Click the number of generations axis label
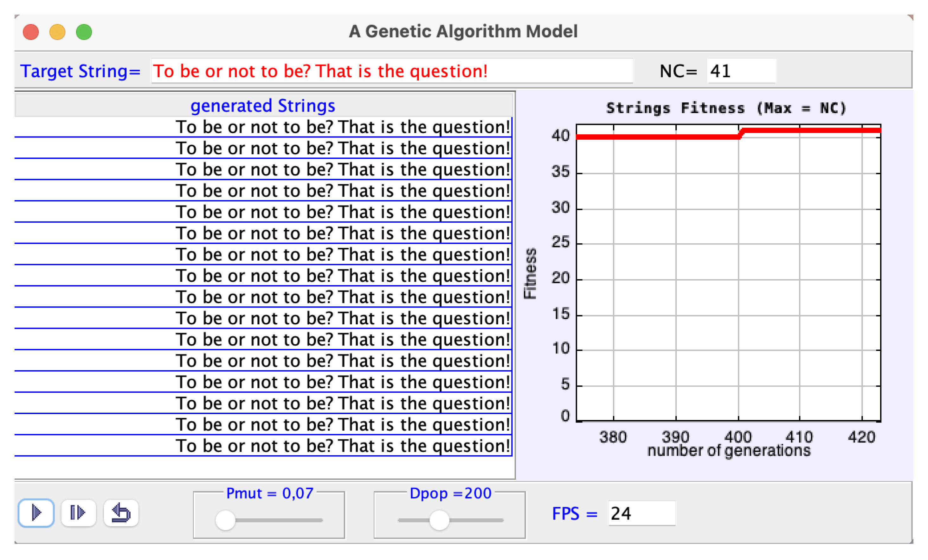This screenshot has width=928, height=560. (728, 450)
